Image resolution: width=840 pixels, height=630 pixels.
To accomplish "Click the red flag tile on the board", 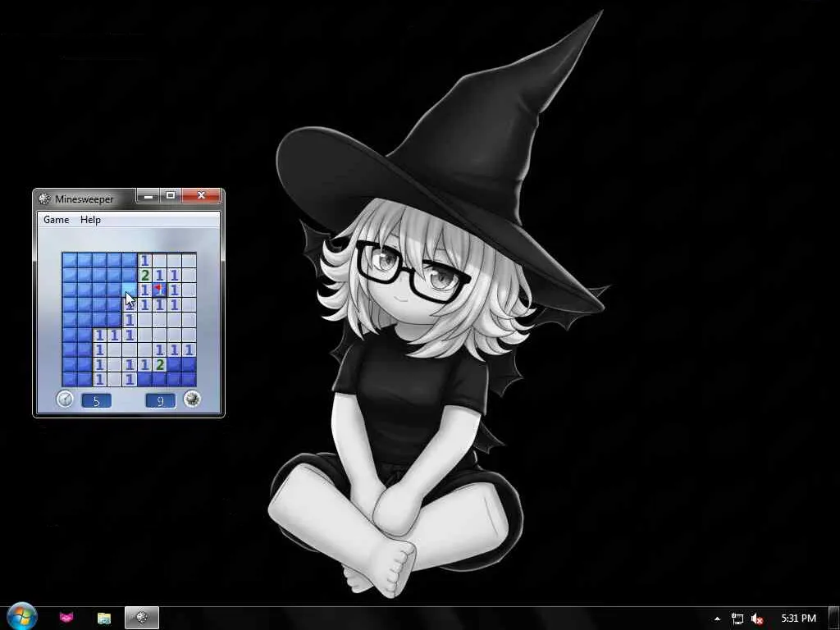I will pos(159,290).
